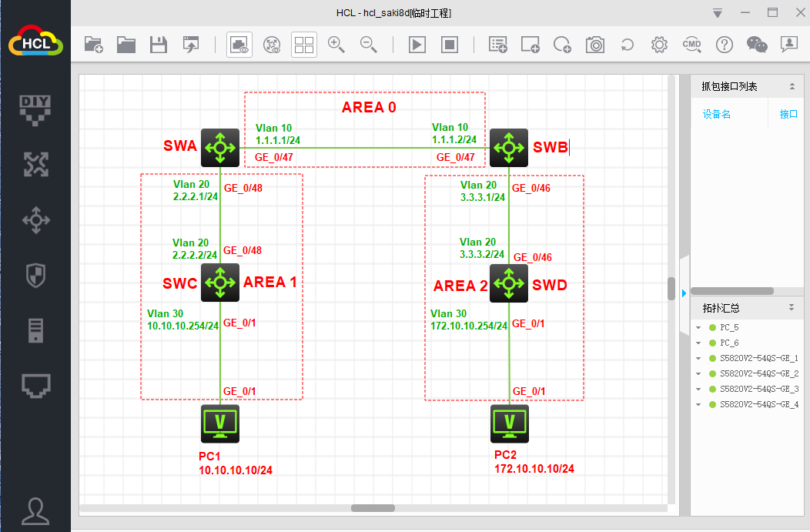The width and height of the screenshot is (810, 532).
Task: Open an existing project folder
Action: click(x=126, y=45)
